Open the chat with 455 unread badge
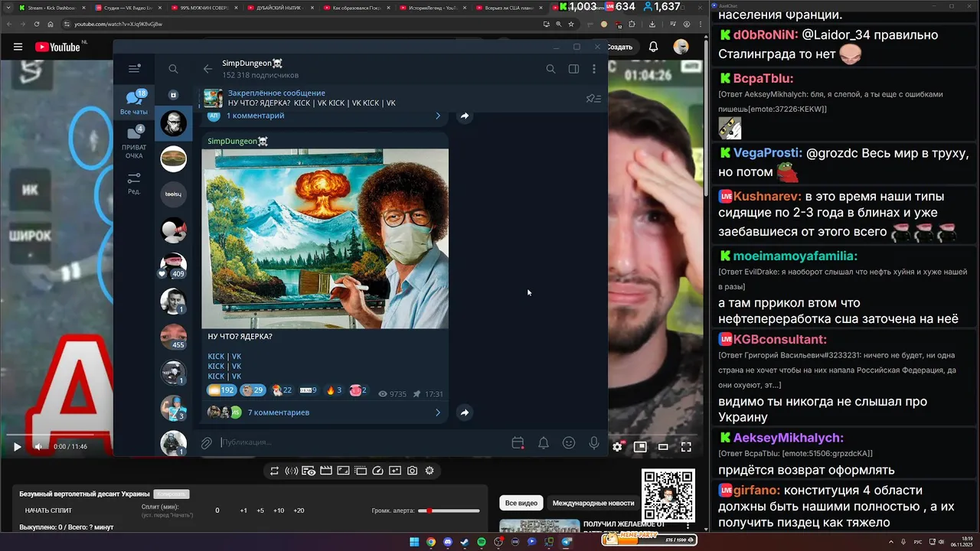 174,337
